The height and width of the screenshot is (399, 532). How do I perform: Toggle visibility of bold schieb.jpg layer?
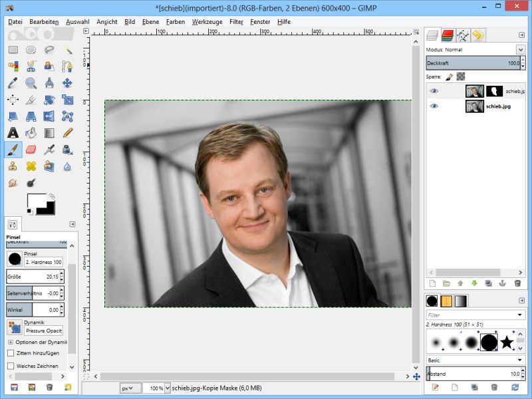pyautogui.click(x=434, y=106)
